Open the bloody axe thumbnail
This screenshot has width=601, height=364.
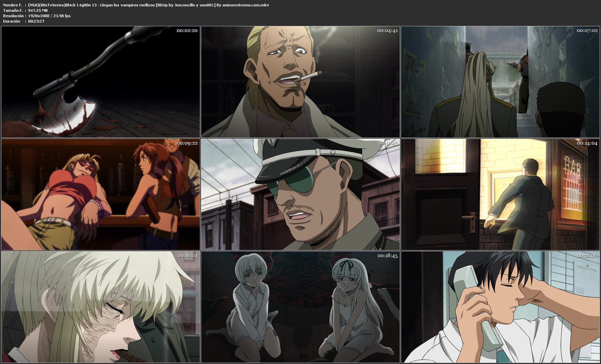[100, 82]
